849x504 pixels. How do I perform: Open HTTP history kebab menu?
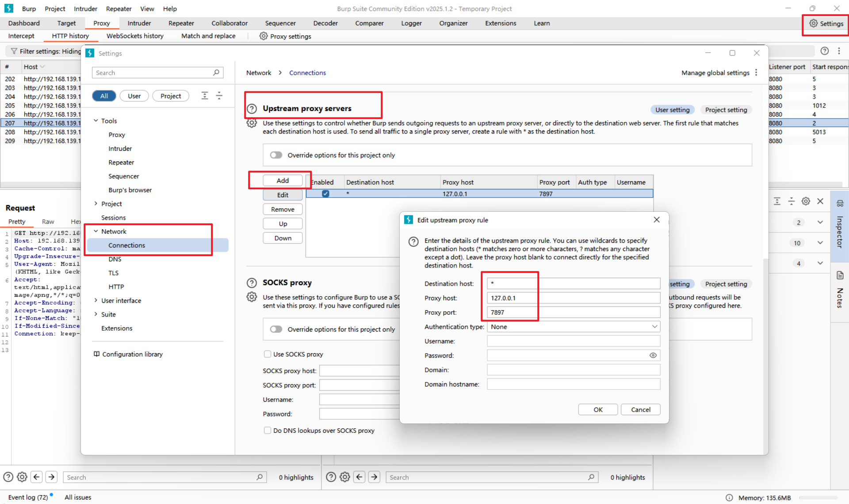(x=839, y=51)
